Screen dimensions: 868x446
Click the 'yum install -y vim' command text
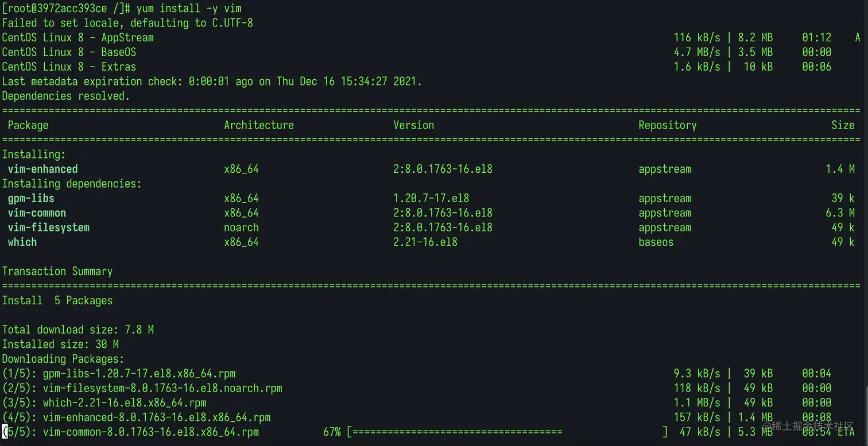coord(189,9)
